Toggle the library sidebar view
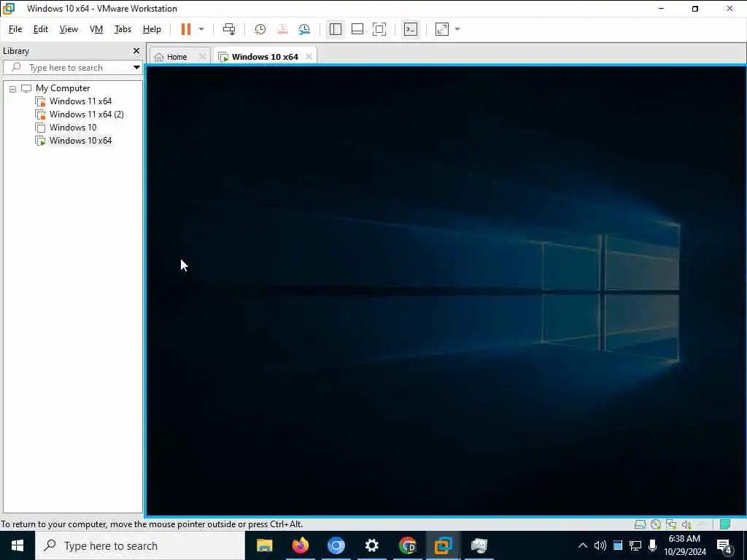747x560 pixels. point(336,29)
